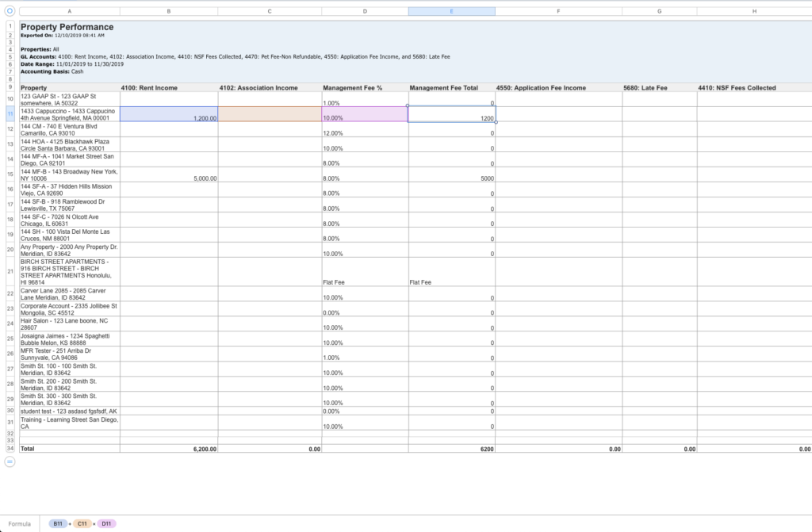Click the 12.00% fee for 144 CM
The height and width of the screenshot is (532, 812).
365,129
